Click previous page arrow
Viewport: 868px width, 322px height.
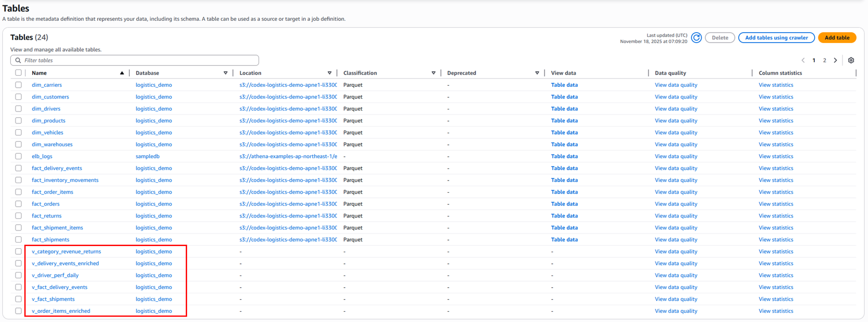pos(803,60)
